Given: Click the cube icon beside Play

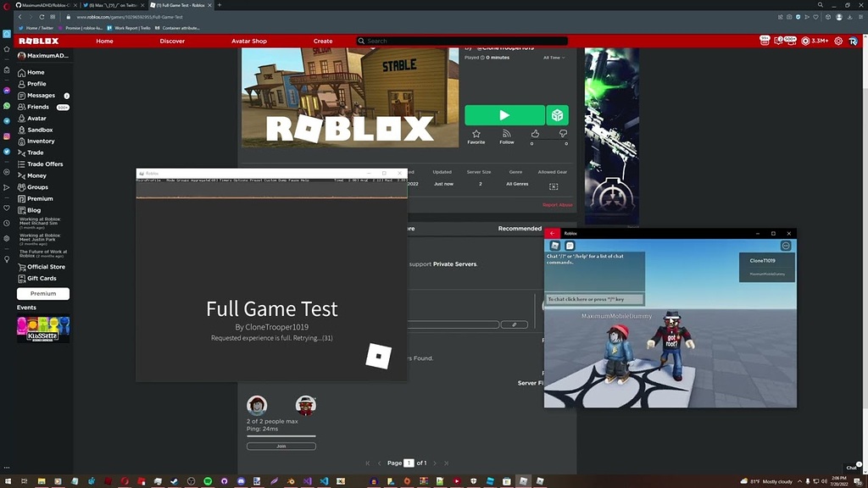Looking at the screenshot, I should (557, 115).
